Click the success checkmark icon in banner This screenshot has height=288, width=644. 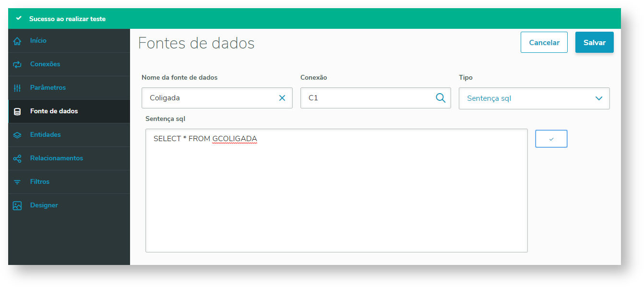tap(19, 18)
